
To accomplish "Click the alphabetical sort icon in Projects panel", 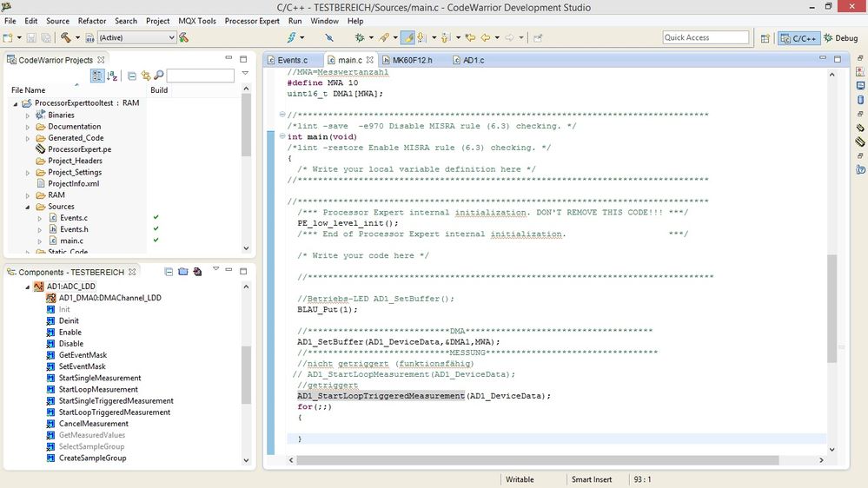I will pos(112,76).
